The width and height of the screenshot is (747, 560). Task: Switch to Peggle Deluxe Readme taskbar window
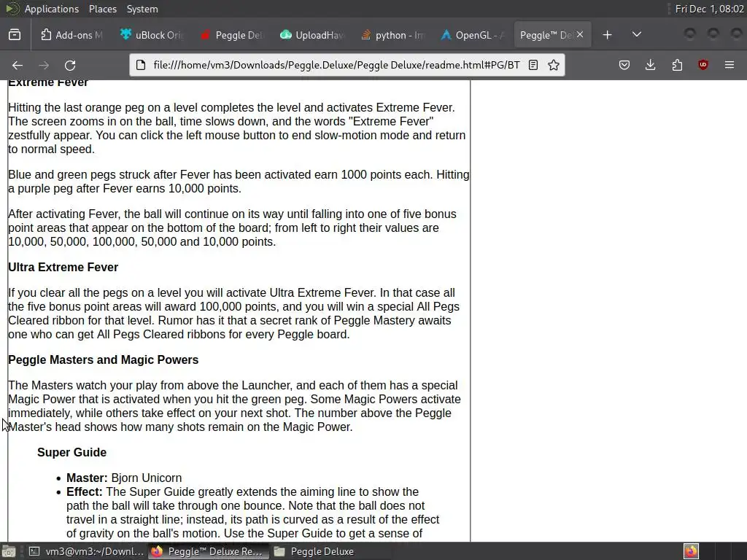pyautogui.click(x=207, y=551)
